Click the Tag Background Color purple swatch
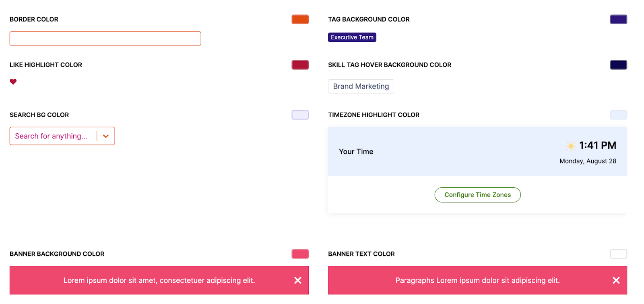Image resolution: width=644 pixels, height=304 pixels. click(x=618, y=19)
